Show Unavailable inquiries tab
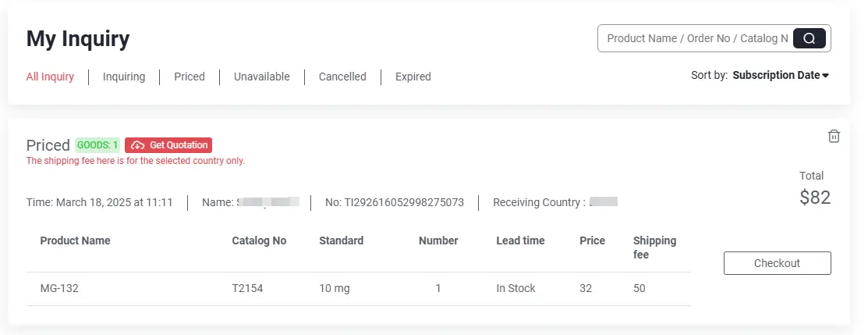 point(262,77)
